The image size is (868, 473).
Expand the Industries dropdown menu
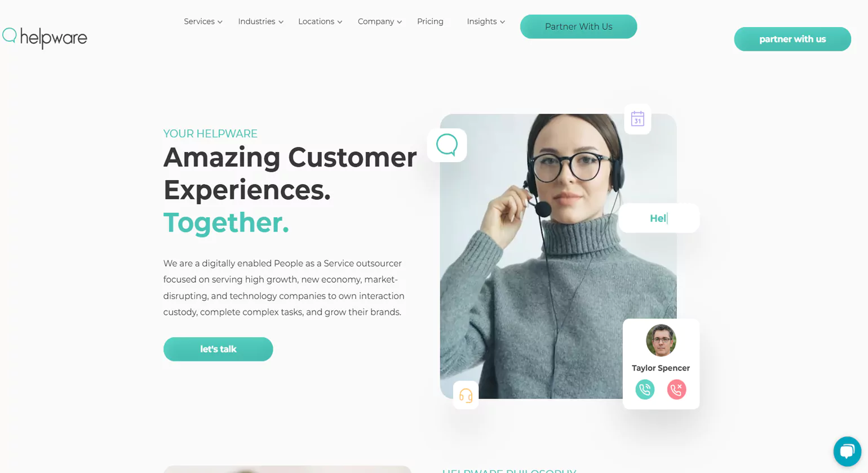click(260, 21)
